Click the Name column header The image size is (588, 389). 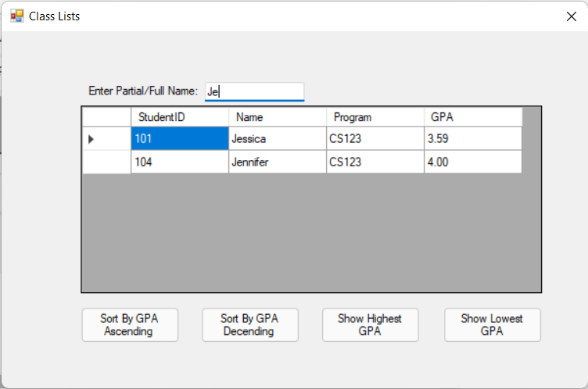coord(278,117)
